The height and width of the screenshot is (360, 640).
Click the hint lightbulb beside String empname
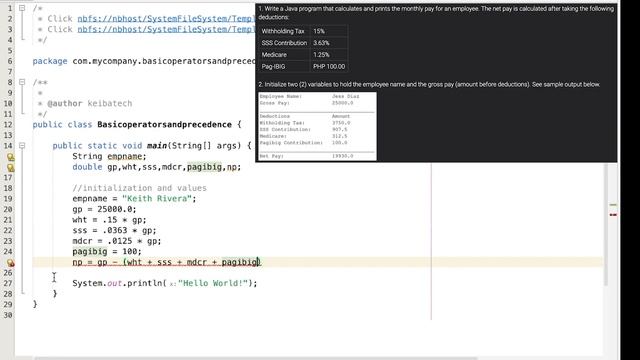click(x=10, y=157)
